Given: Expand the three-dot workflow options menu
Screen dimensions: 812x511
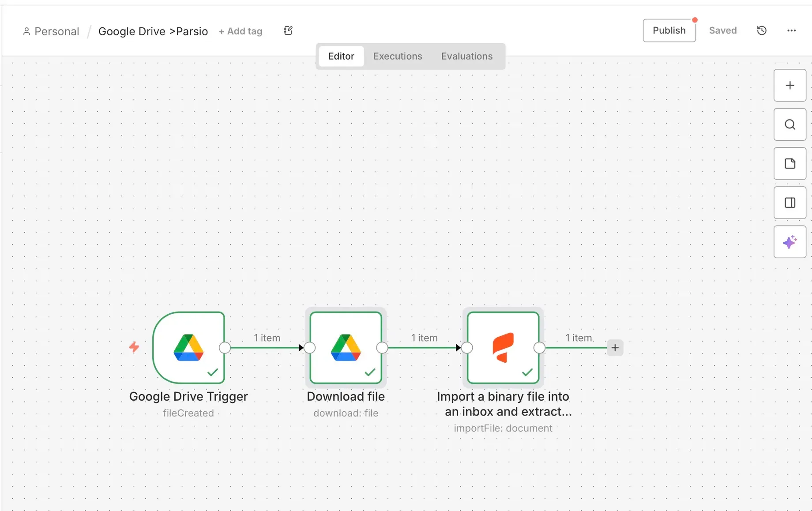Looking at the screenshot, I should pyautogui.click(x=791, y=30).
